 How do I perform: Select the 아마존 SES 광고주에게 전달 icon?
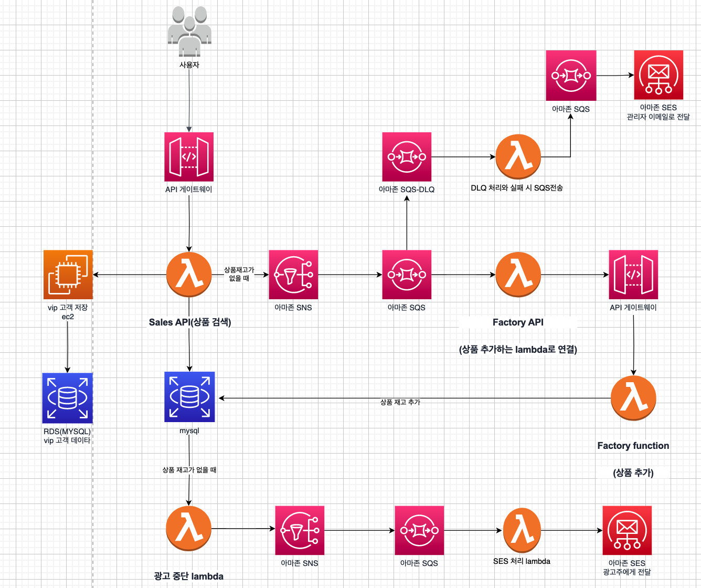click(x=627, y=530)
